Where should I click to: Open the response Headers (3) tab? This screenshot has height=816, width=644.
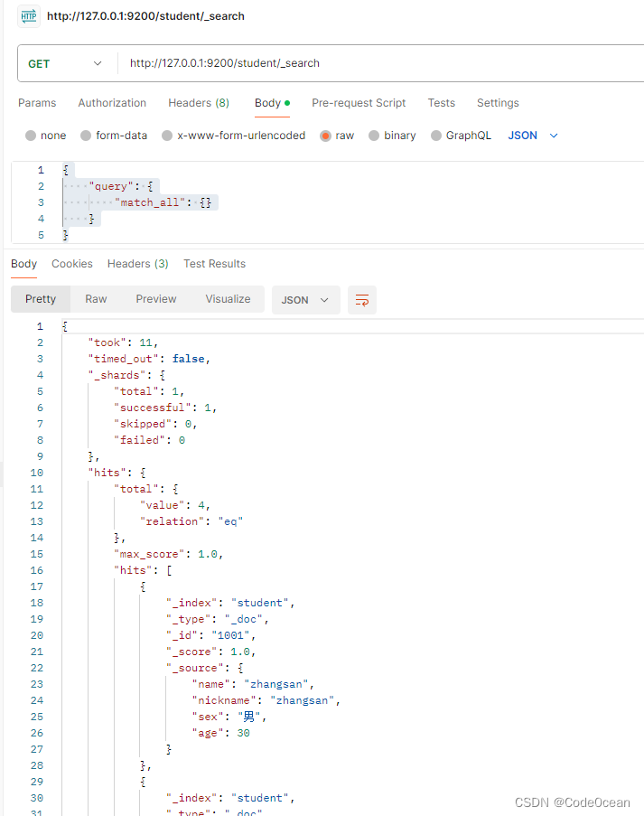(x=138, y=264)
